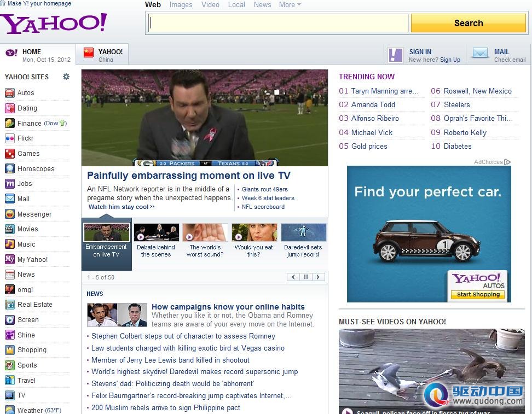This screenshot has width=532, height=414.
Task: Open trending topic Gold prices
Action: 369,147
